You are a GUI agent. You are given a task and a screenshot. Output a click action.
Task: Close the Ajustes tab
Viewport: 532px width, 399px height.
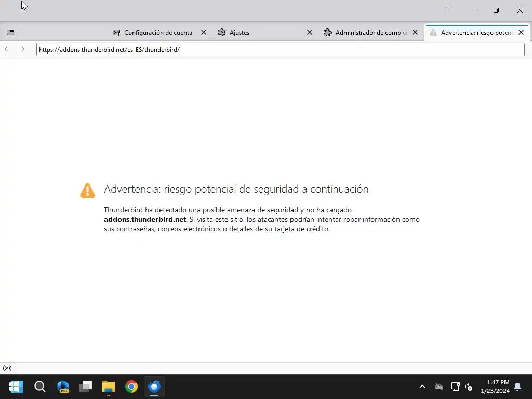coord(310,32)
